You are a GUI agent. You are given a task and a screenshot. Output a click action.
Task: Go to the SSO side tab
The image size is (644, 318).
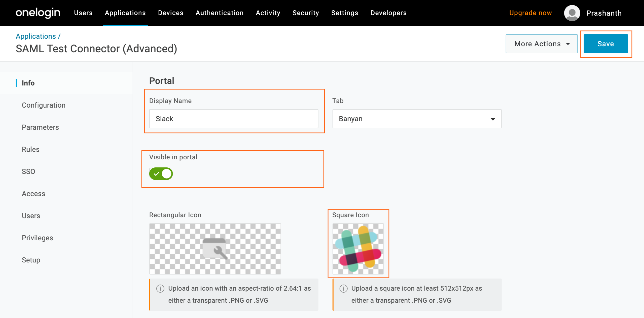tap(28, 171)
